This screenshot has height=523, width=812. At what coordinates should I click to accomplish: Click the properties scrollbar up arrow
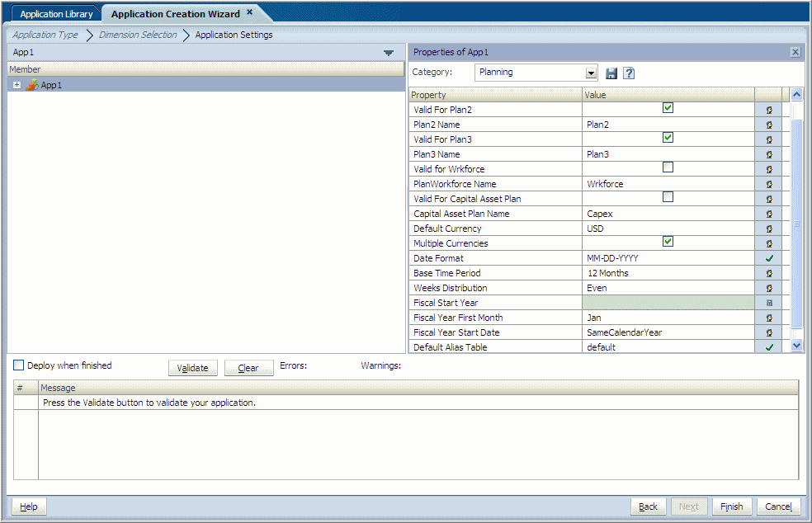click(796, 94)
